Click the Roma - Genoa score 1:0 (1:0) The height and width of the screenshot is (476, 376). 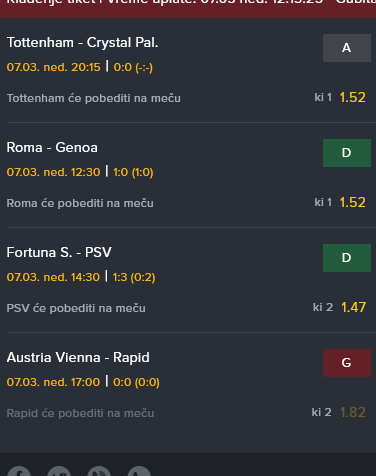(x=133, y=172)
